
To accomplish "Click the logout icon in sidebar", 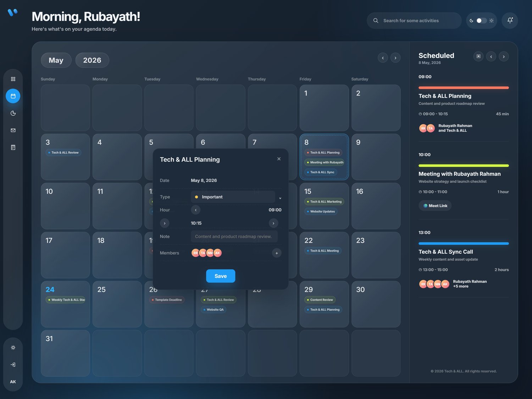I will 13,365.
